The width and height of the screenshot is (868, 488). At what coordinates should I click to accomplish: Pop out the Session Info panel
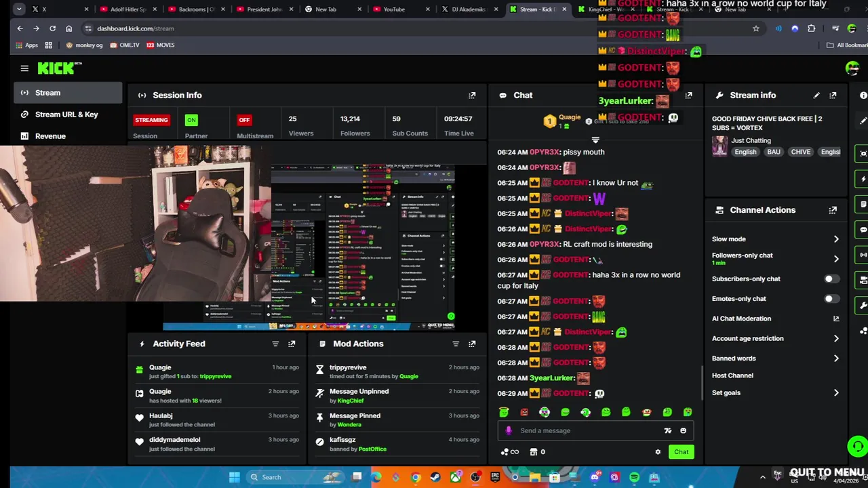click(x=472, y=96)
